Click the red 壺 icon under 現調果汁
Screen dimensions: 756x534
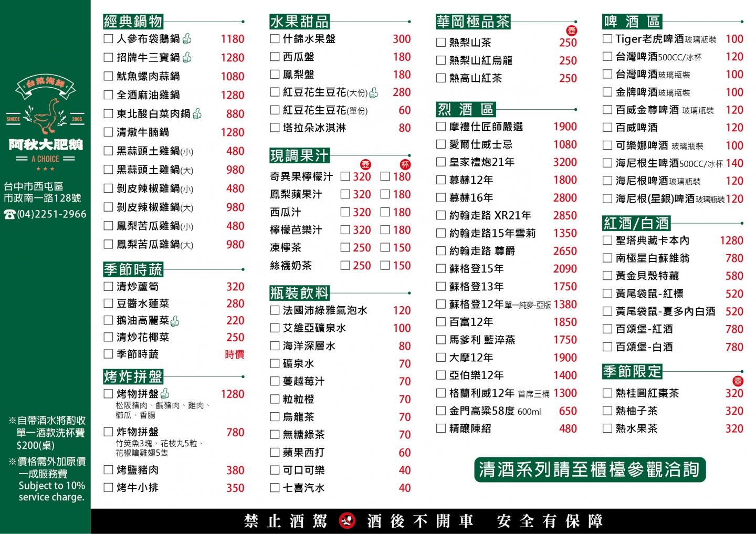tap(365, 165)
